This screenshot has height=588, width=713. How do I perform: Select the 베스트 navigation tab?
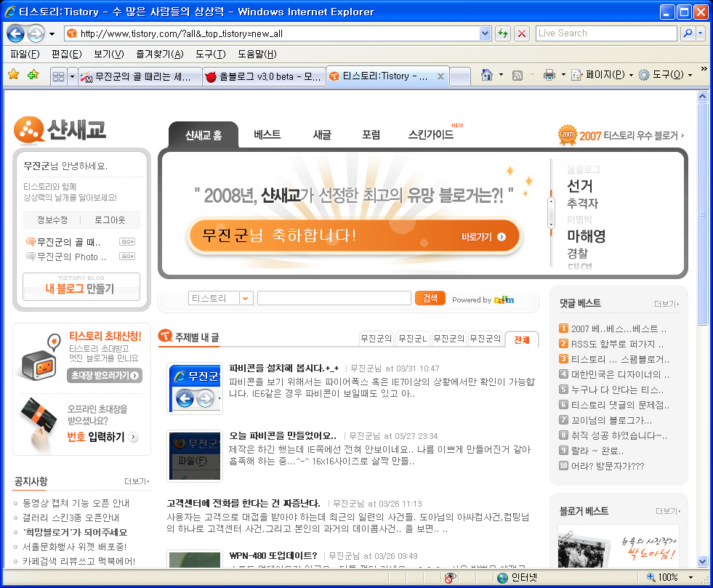click(x=267, y=134)
